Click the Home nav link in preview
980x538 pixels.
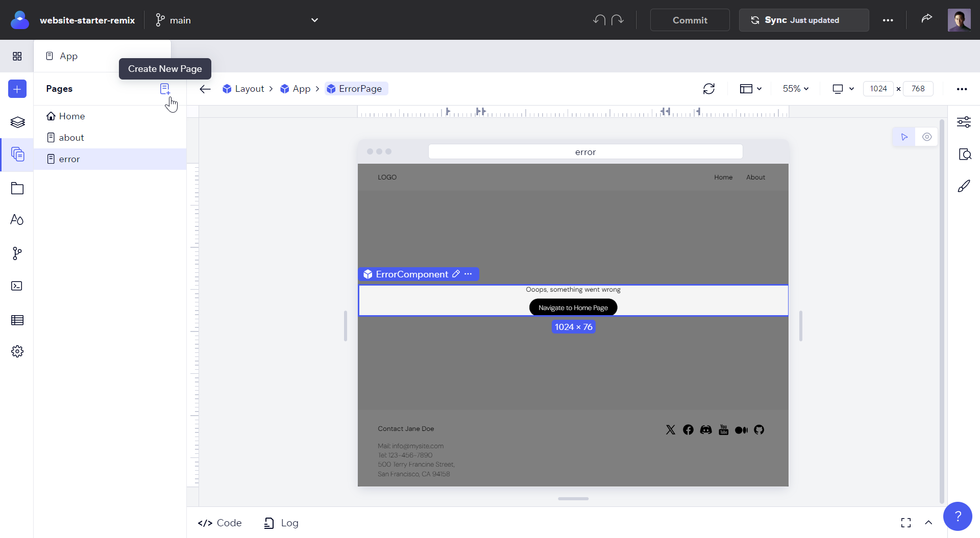coord(723,177)
